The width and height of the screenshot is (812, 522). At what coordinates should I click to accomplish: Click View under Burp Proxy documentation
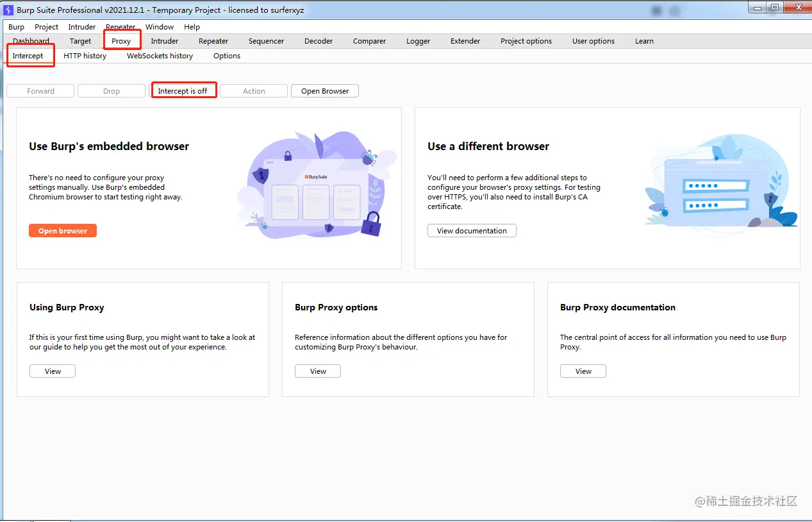pyautogui.click(x=583, y=371)
